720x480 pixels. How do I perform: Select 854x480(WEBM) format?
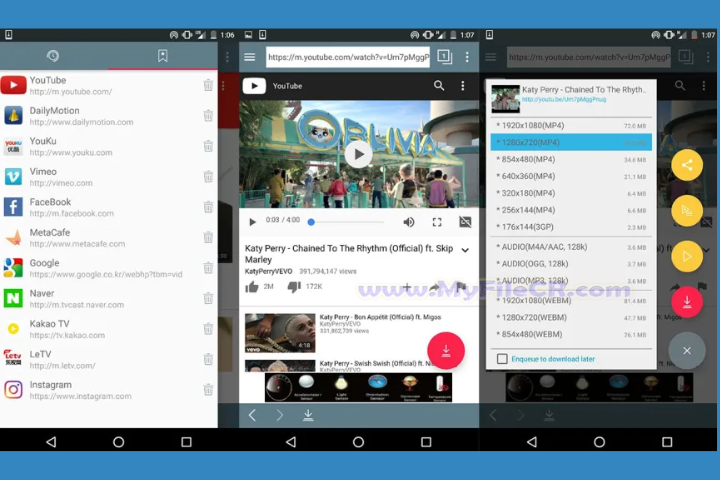[x=571, y=334]
